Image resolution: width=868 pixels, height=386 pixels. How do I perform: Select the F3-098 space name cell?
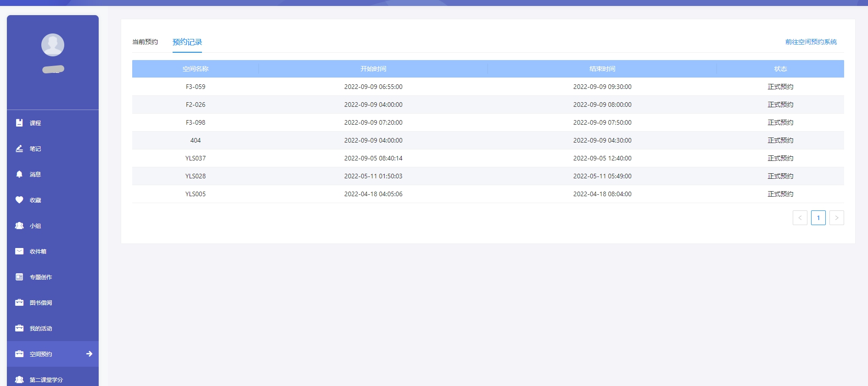point(196,122)
